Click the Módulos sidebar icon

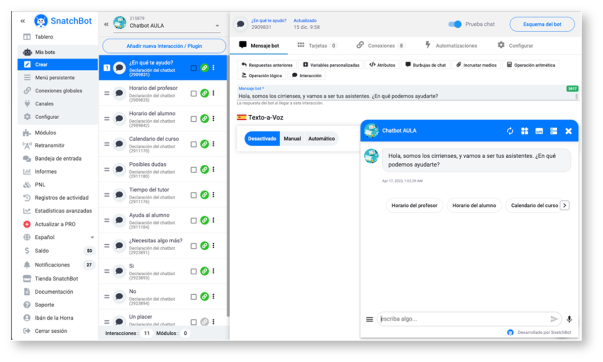click(27, 133)
